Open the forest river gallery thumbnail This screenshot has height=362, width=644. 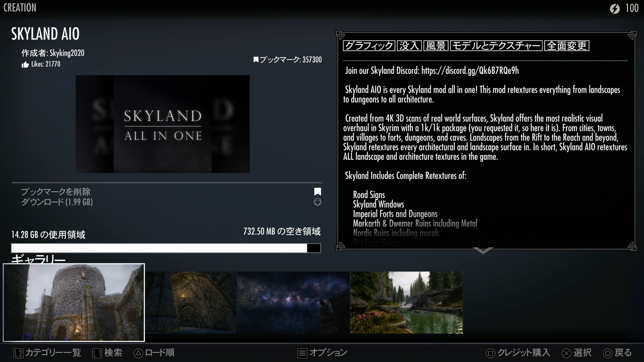407,303
